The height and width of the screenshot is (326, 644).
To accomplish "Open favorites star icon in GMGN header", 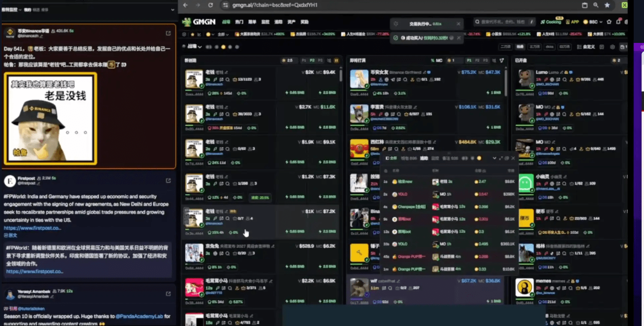I will click(609, 22).
